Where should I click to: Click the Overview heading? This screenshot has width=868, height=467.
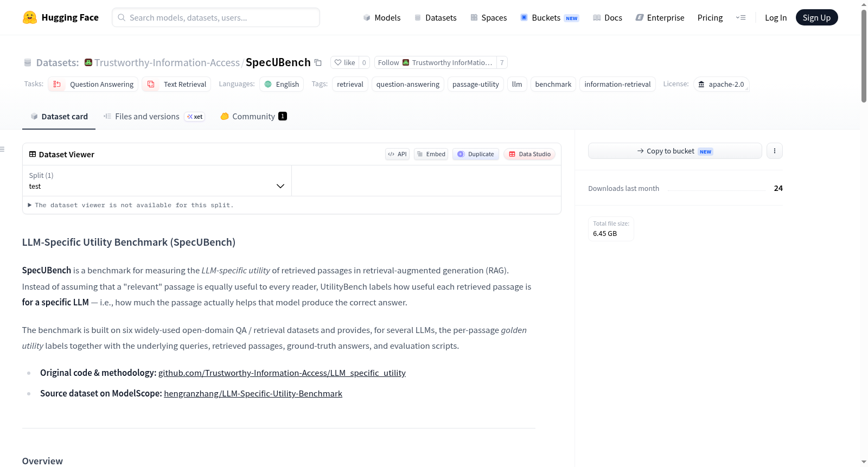(x=42, y=461)
